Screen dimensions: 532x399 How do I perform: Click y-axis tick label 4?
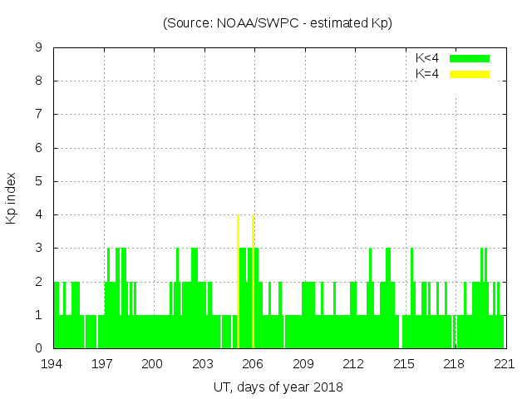click(38, 214)
